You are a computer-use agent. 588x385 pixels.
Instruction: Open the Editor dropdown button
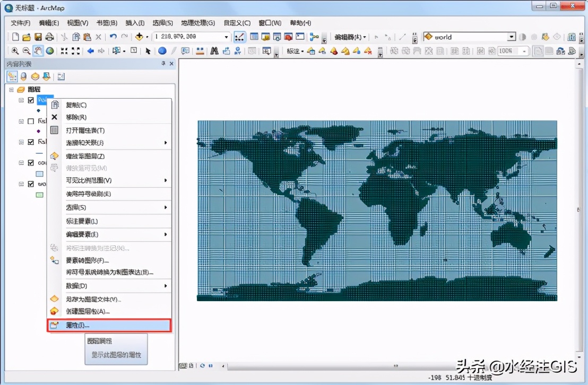[350, 37]
